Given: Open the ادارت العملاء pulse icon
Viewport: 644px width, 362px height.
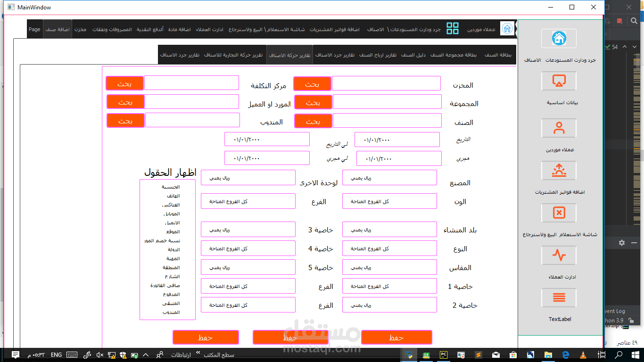Looking at the screenshot, I should tap(559, 255).
